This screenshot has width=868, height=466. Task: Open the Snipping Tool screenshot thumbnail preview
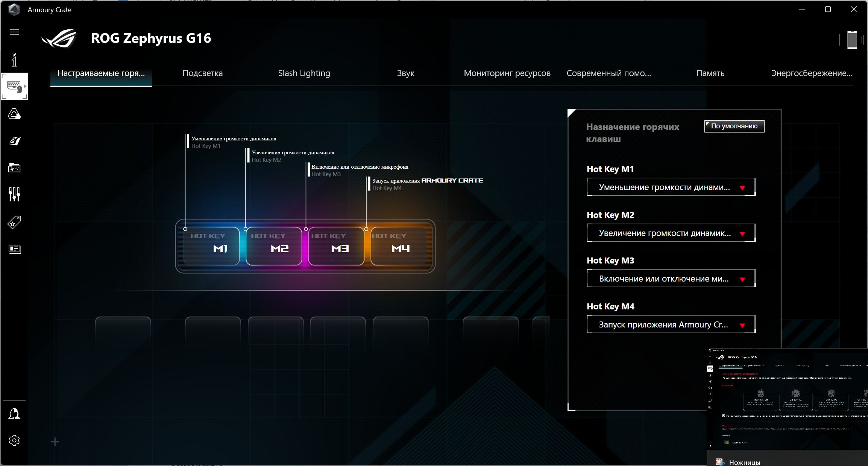coord(788,399)
